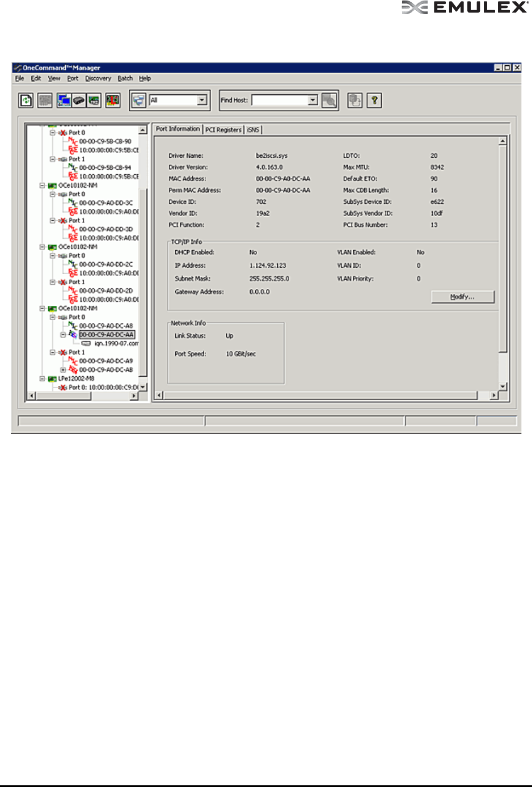
Task: Switch to the iSNS tab
Action: pos(253,130)
